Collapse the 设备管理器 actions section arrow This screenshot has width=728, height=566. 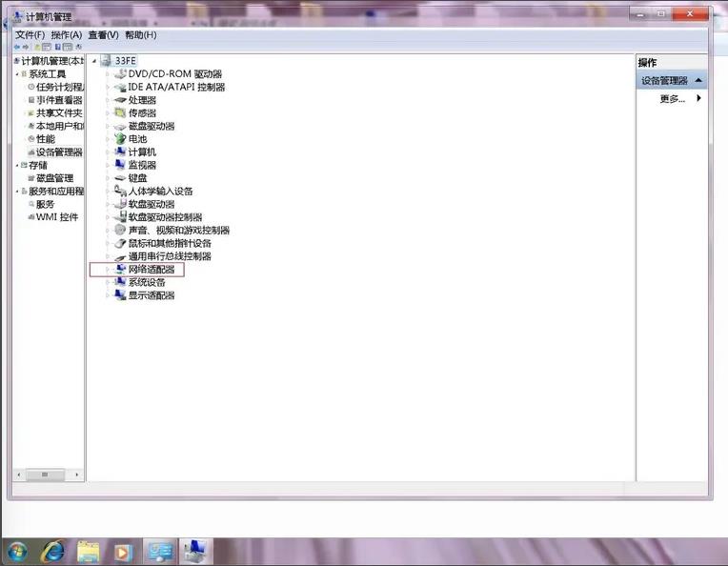pos(698,80)
